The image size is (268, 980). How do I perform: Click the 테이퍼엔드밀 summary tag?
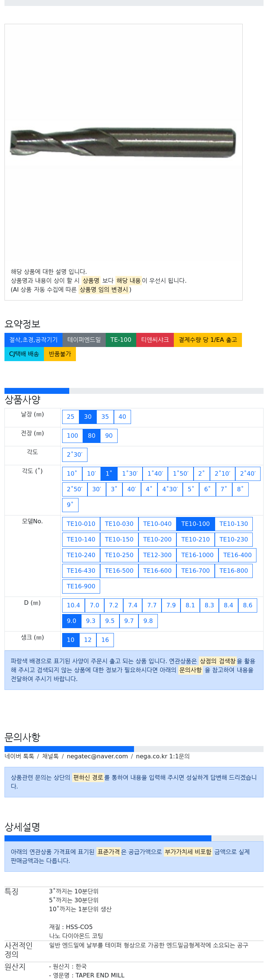(84, 340)
